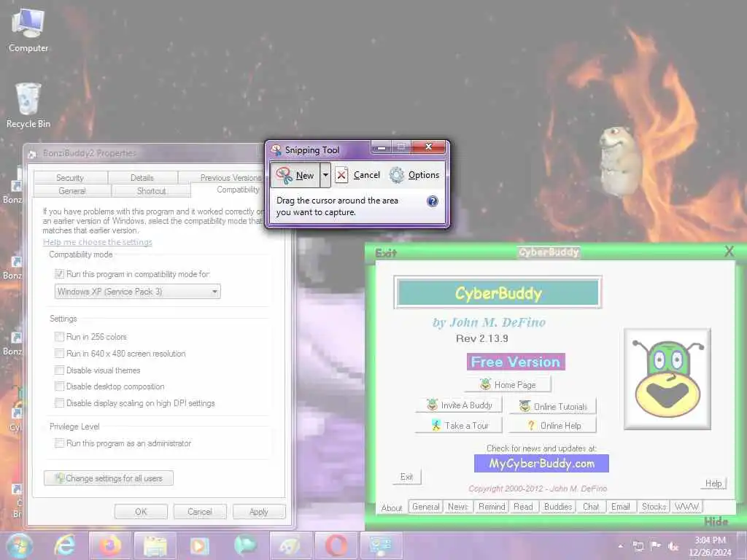The image size is (747, 560).
Task: Select General tab in CyberBuddy
Action: pyautogui.click(x=426, y=507)
